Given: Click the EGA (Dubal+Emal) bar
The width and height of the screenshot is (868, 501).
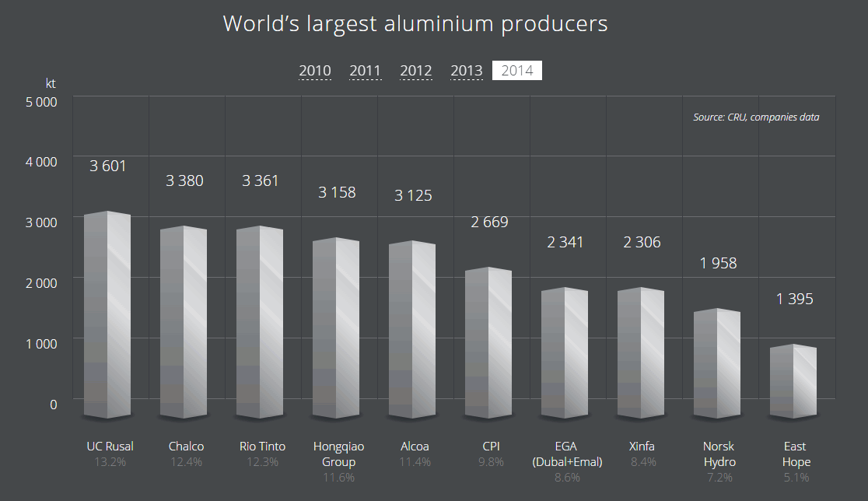Looking at the screenshot, I should 565,352.
